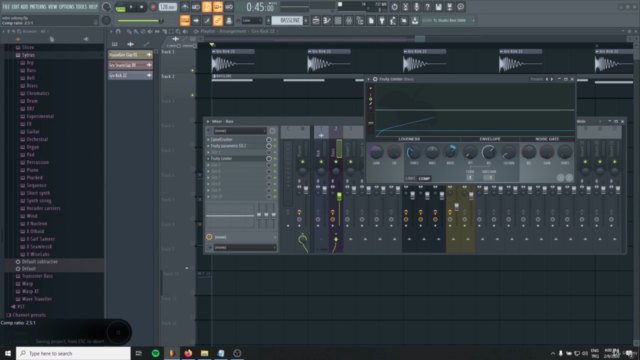Click the render/export download icon

[415, 20]
